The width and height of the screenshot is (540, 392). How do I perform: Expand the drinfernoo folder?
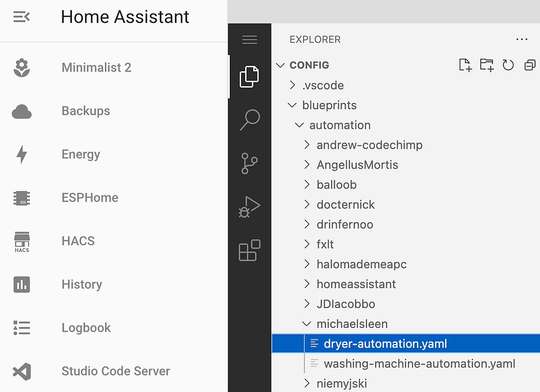pyautogui.click(x=307, y=224)
